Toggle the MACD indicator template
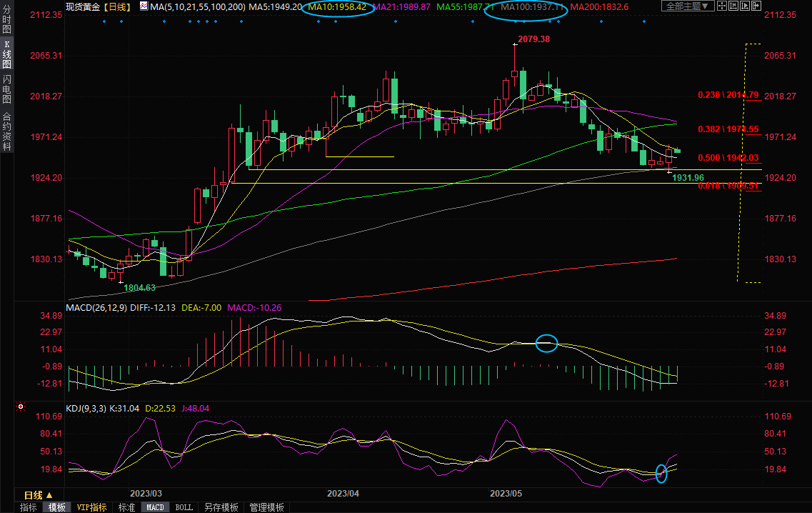The height and width of the screenshot is (513, 812). [155, 507]
